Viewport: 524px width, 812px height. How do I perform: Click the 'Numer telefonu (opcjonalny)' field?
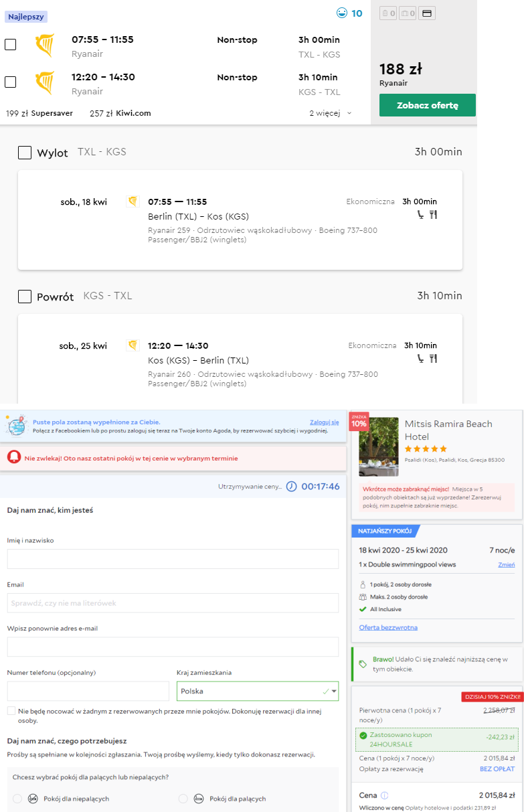pyautogui.click(x=88, y=691)
